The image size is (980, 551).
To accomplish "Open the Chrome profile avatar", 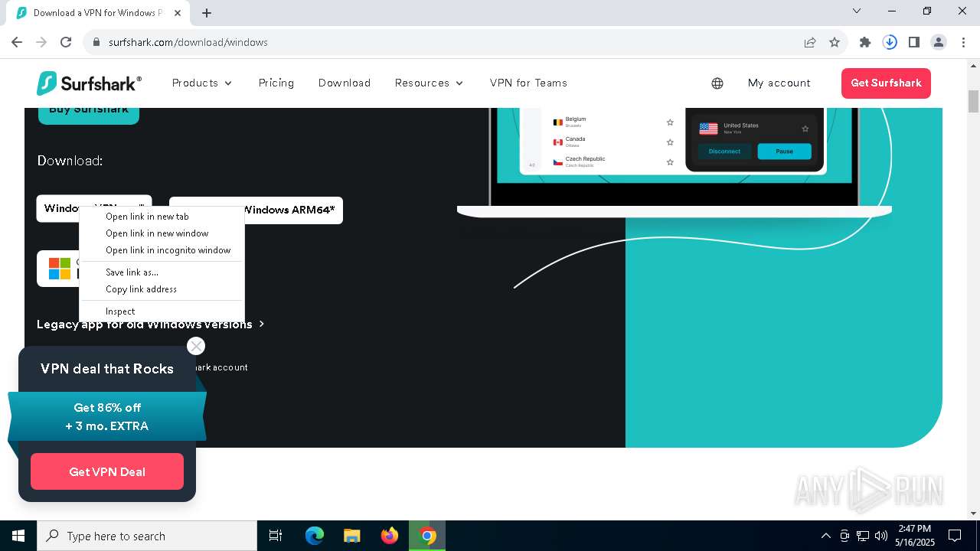I will [939, 42].
